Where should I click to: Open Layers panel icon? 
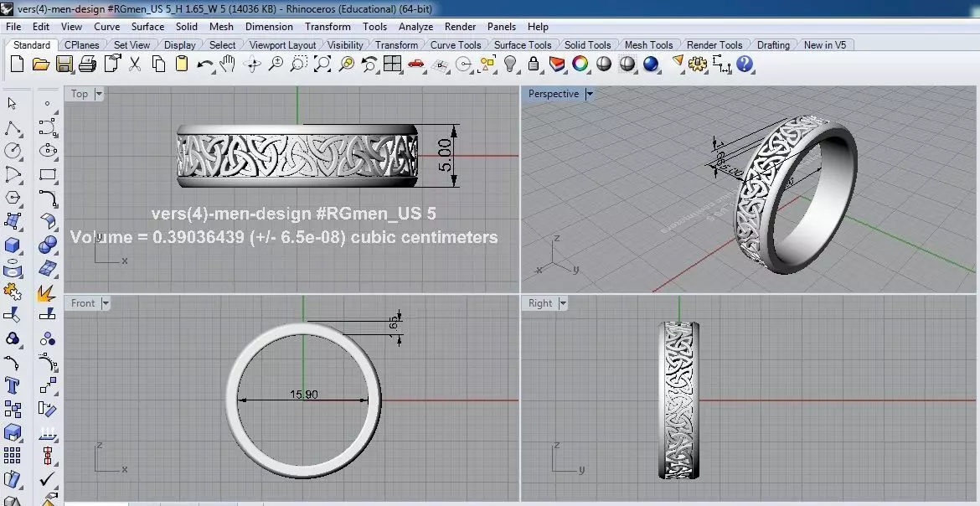tap(556, 64)
